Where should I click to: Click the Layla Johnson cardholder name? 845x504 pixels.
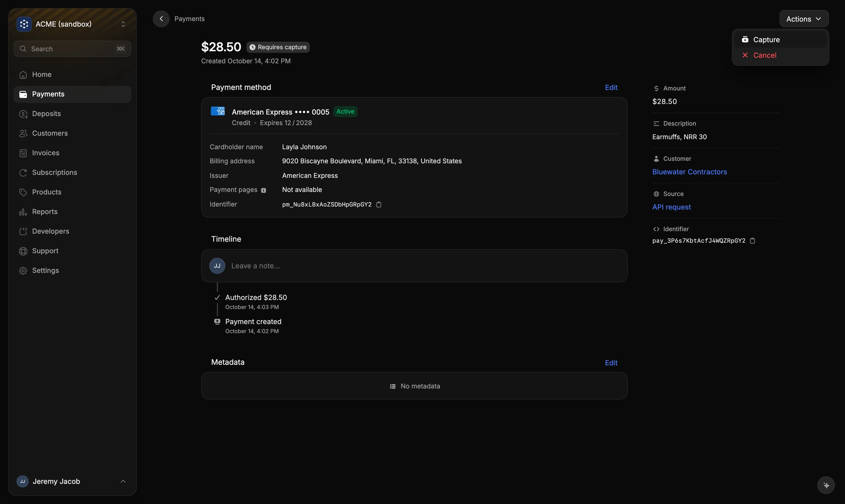(304, 147)
